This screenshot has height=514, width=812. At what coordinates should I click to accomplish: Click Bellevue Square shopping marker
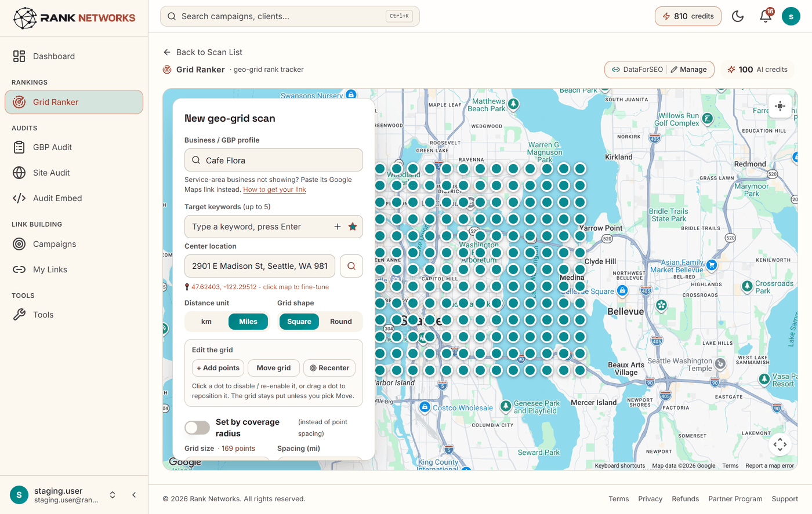[x=622, y=290]
